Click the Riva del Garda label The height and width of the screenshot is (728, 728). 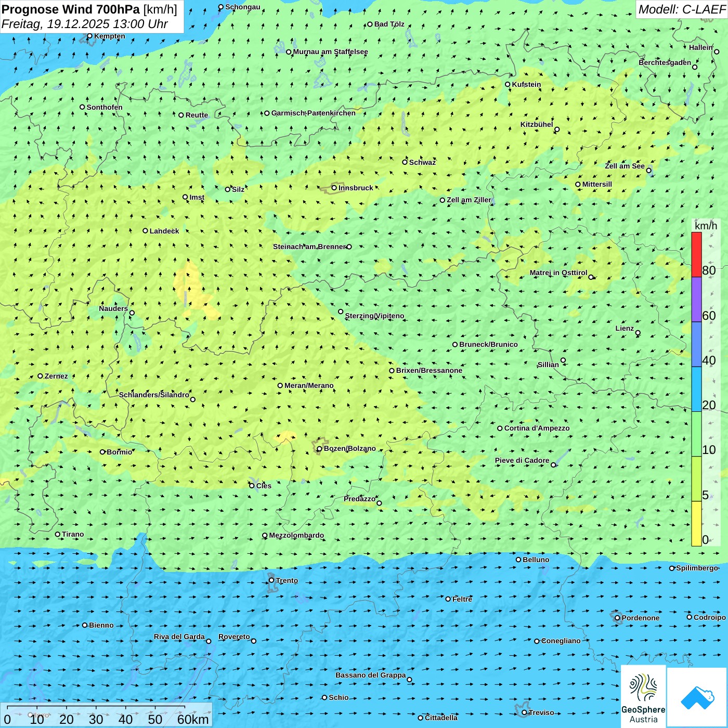(x=179, y=636)
